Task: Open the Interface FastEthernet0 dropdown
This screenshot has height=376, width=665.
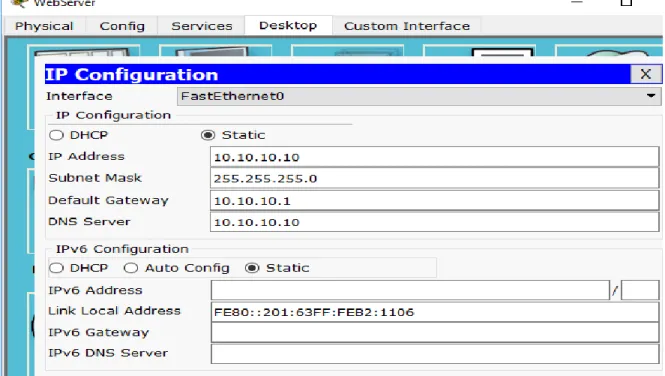Action: pyautogui.click(x=419, y=96)
